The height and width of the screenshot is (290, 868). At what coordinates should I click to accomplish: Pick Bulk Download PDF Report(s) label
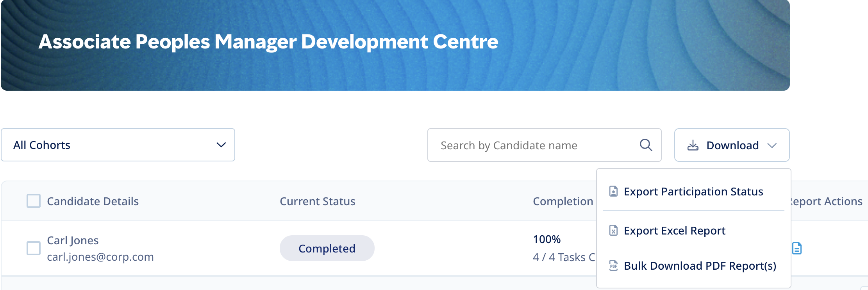[700, 266]
